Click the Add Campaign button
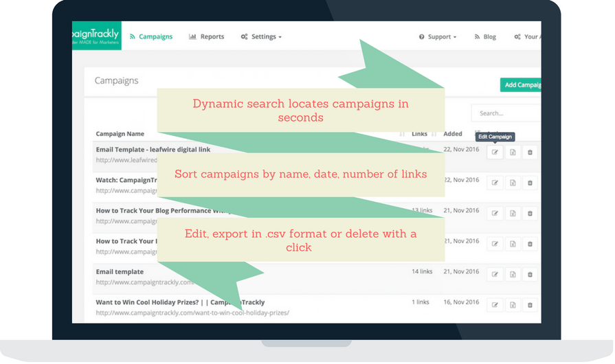This screenshot has height=364, width=615. click(x=520, y=85)
